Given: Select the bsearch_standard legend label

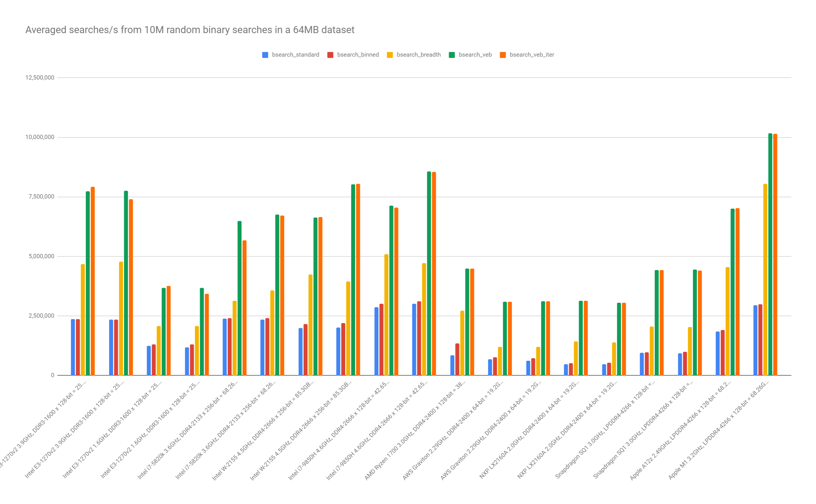Looking at the screenshot, I should pyautogui.click(x=296, y=55).
